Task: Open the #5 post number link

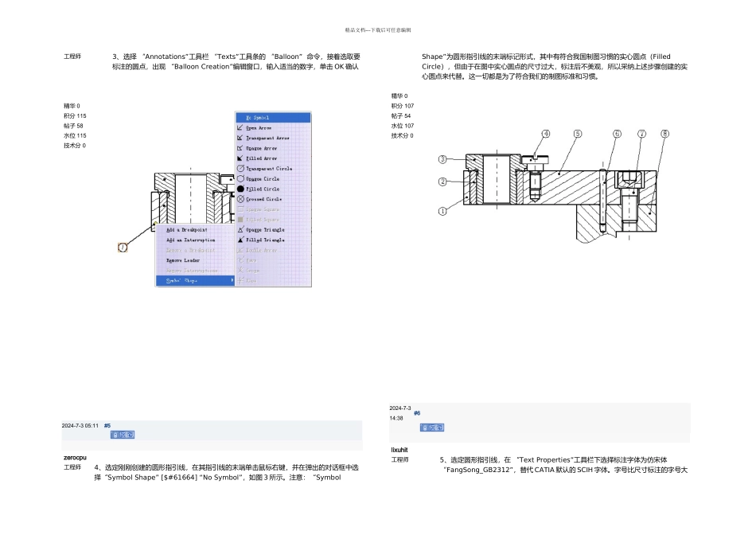Action: click(x=107, y=425)
